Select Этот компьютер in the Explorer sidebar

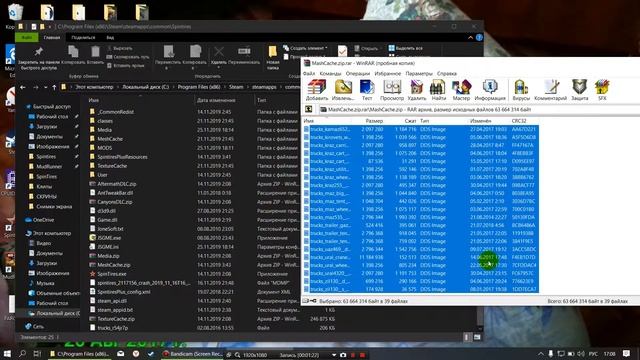click(51, 233)
